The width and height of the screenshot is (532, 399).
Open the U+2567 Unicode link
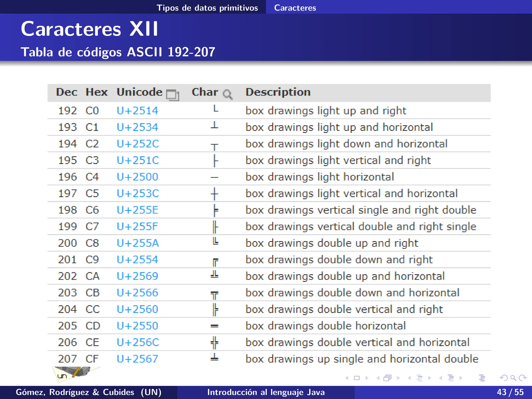137,359
